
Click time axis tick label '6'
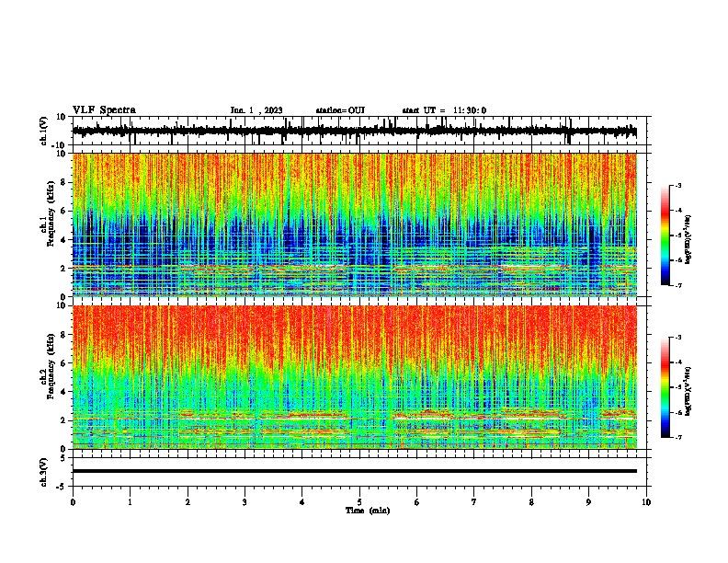coord(417,502)
